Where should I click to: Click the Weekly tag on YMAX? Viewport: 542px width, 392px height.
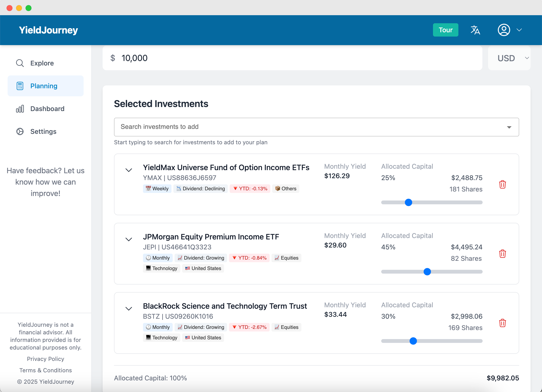157,189
